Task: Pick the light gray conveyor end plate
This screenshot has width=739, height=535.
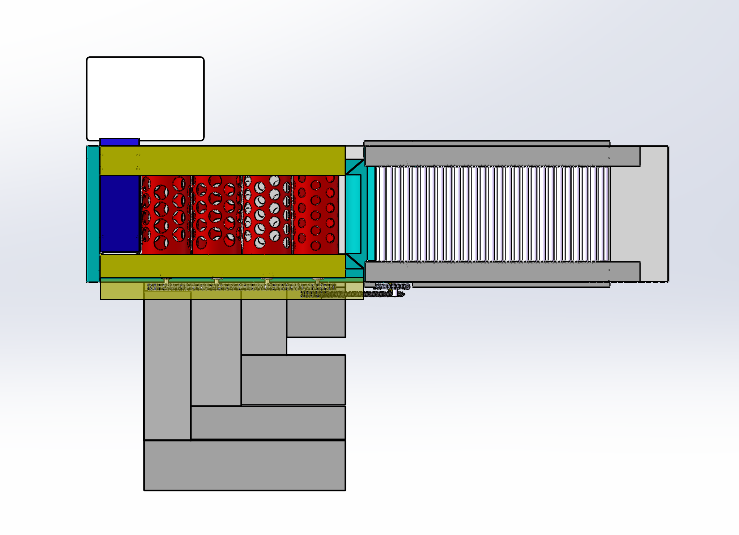Action: click(654, 214)
